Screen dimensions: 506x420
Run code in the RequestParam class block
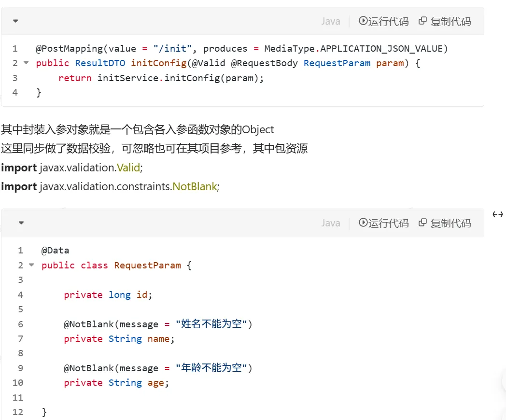pyautogui.click(x=384, y=223)
